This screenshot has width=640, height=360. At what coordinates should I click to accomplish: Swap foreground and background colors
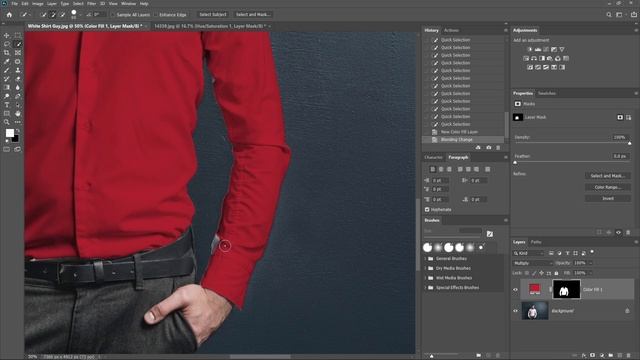[18, 131]
